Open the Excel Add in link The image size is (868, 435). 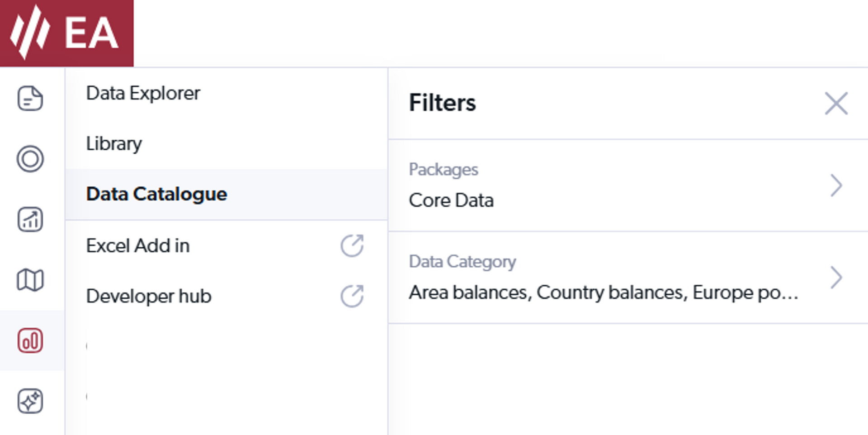138,246
